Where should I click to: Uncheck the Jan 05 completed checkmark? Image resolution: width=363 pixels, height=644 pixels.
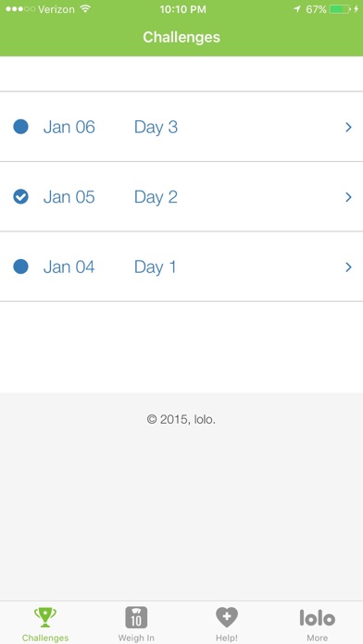point(20,197)
